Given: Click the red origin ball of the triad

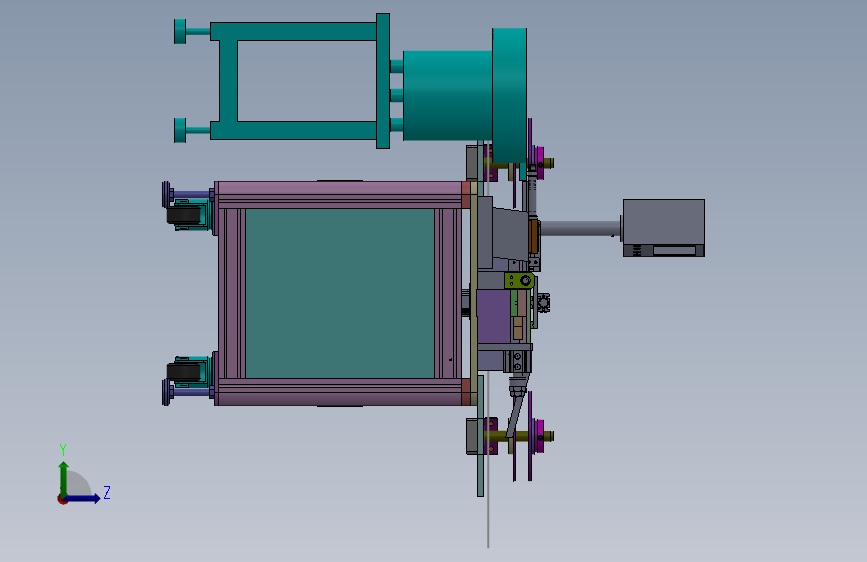Looking at the screenshot, I should coord(62,499).
